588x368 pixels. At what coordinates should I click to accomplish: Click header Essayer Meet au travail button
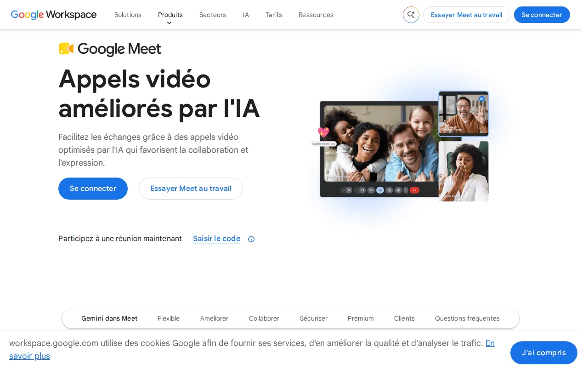466,15
